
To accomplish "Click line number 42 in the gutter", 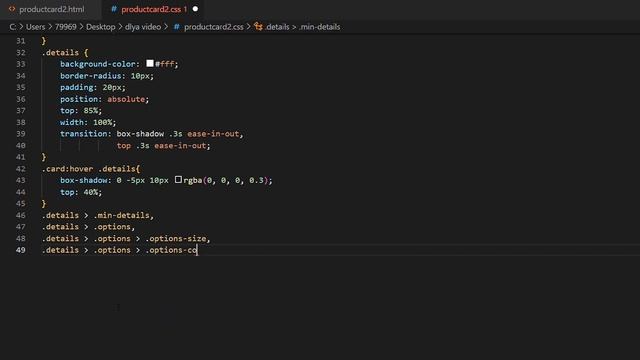I will pos(21,169).
